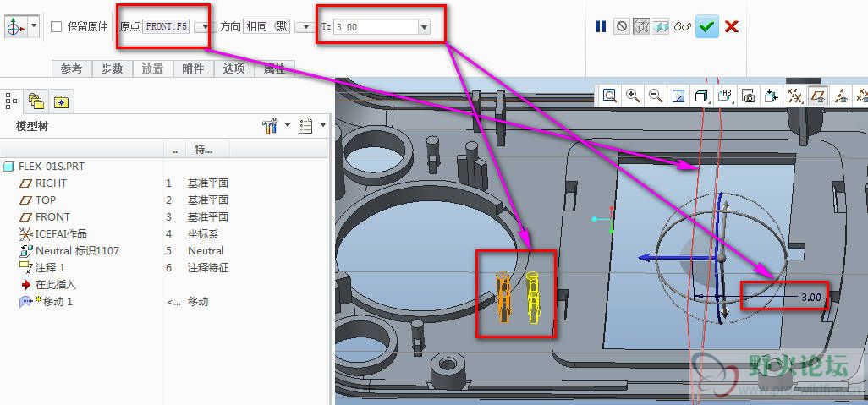
Task: Enable the 保留原件 checkbox
Action: tap(56, 26)
